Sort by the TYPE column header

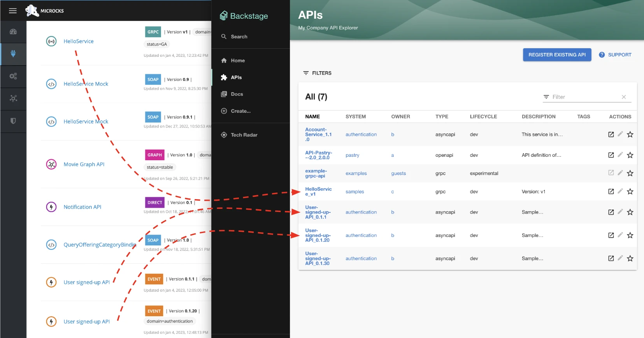click(442, 117)
